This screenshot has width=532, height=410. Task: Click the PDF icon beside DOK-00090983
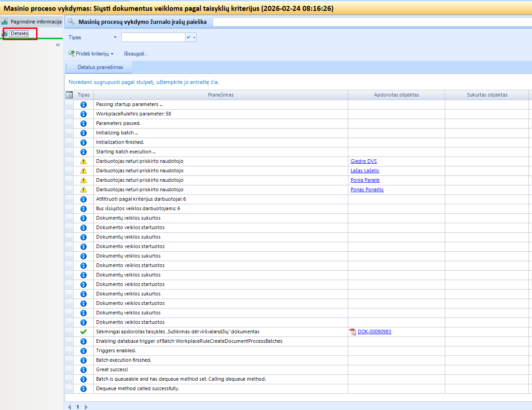(x=353, y=332)
